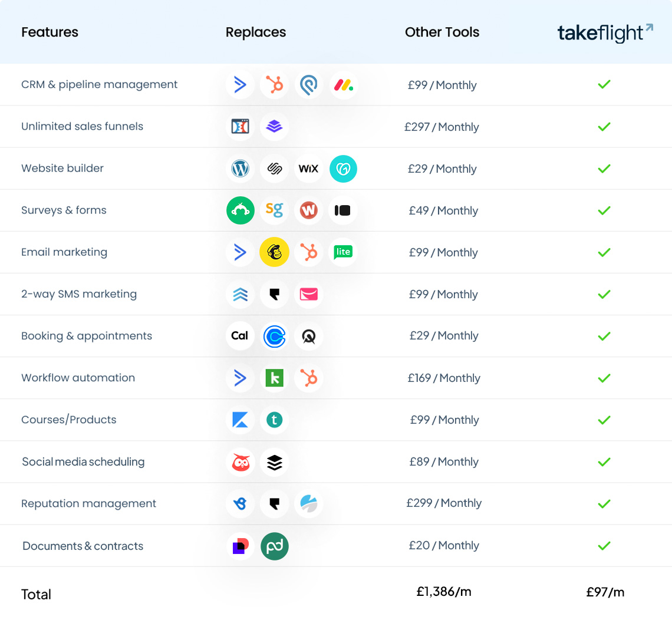Click the Hootsuite owl icon
Image resolution: width=672 pixels, height=620 pixels.
click(240, 462)
